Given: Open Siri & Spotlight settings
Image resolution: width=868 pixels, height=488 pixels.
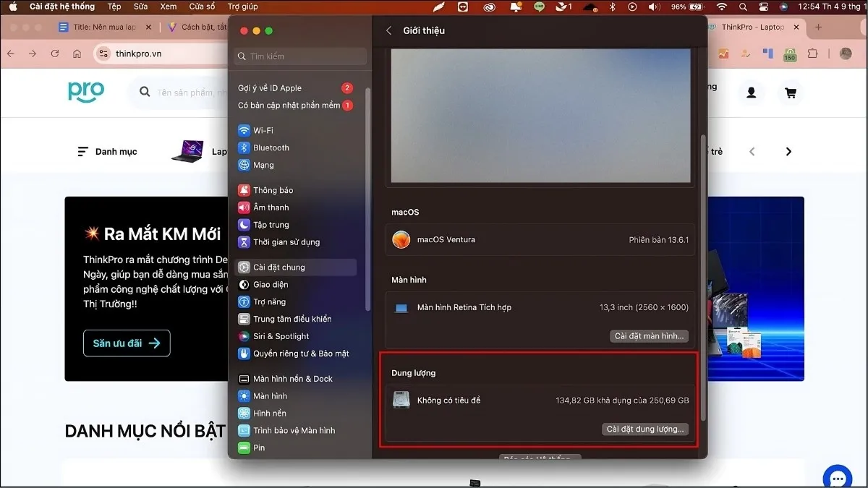Looking at the screenshot, I should [281, 336].
